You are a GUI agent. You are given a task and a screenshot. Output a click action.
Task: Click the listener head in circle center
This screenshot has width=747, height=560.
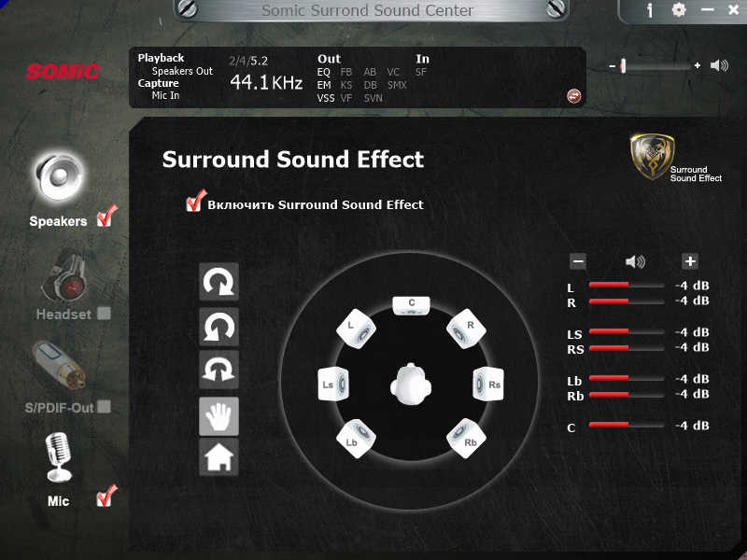[x=411, y=384]
